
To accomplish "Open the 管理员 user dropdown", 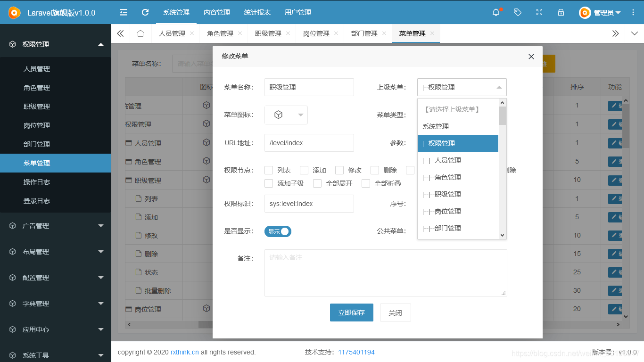I will click(600, 13).
